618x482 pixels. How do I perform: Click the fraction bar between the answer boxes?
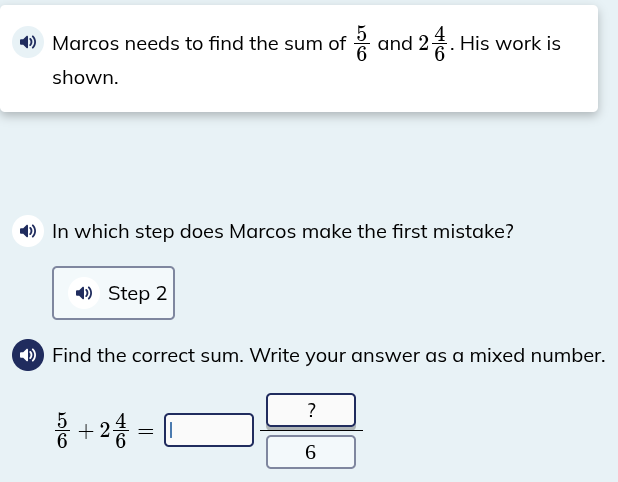click(311, 431)
